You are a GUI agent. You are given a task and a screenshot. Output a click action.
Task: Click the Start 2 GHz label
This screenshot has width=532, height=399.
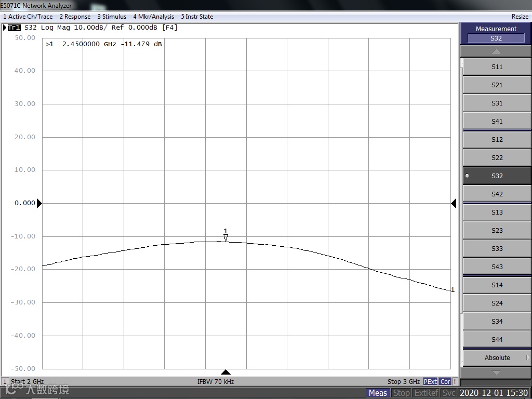(x=27, y=381)
